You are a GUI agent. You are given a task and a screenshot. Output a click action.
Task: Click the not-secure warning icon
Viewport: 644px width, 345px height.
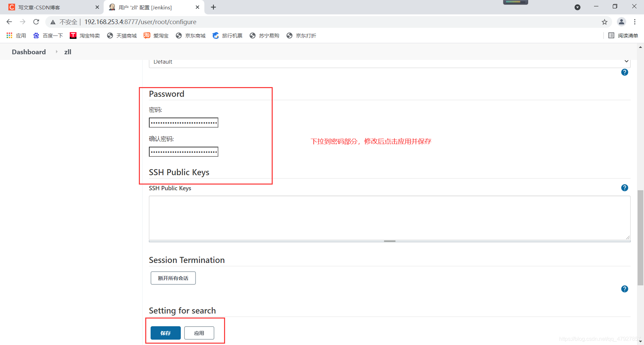53,22
